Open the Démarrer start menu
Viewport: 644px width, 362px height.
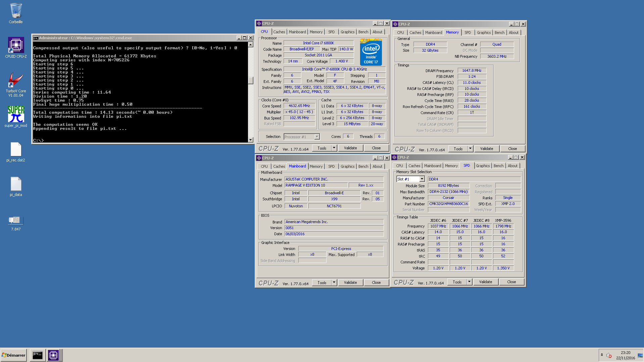coord(14,355)
